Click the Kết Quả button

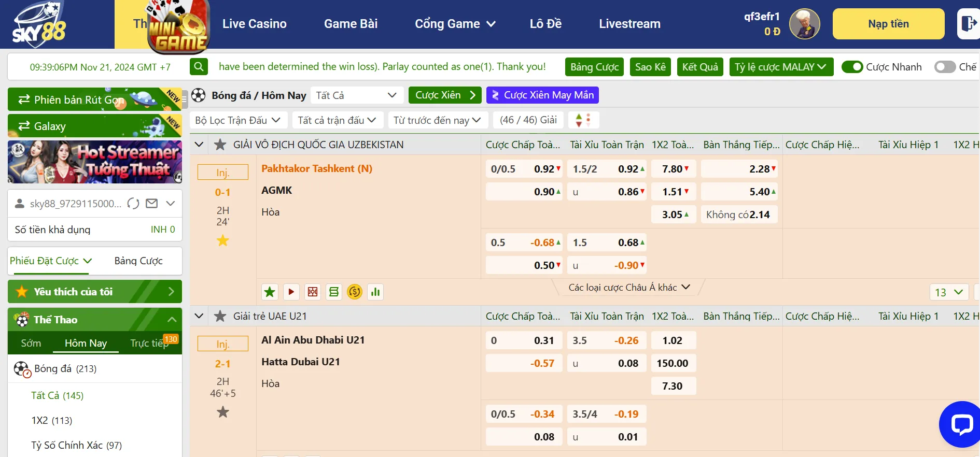click(x=699, y=67)
